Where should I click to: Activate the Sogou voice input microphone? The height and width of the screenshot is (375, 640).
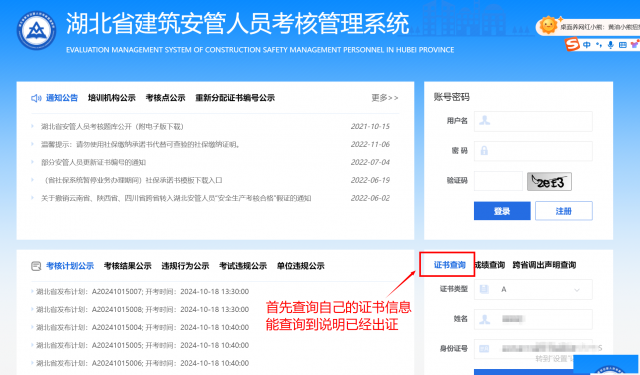[610, 45]
